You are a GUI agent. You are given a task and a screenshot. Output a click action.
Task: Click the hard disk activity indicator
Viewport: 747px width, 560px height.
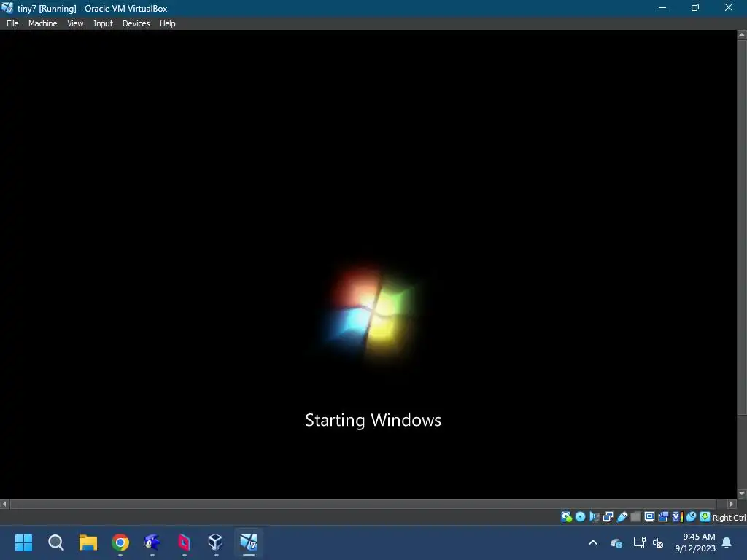566,517
